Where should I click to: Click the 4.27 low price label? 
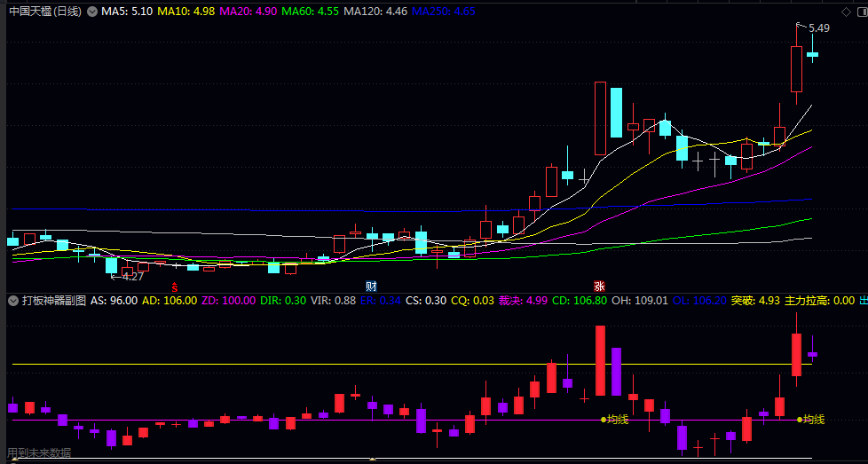tap(133, 277)
